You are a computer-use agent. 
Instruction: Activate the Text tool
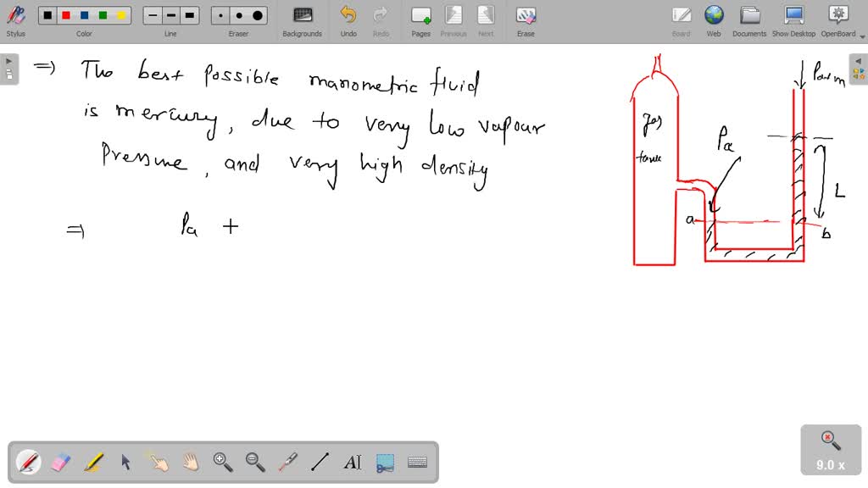tap(351, 462)
